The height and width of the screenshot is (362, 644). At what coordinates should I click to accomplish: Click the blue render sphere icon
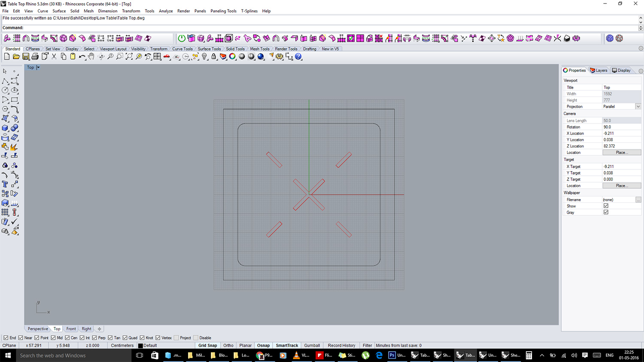(261, 57)
